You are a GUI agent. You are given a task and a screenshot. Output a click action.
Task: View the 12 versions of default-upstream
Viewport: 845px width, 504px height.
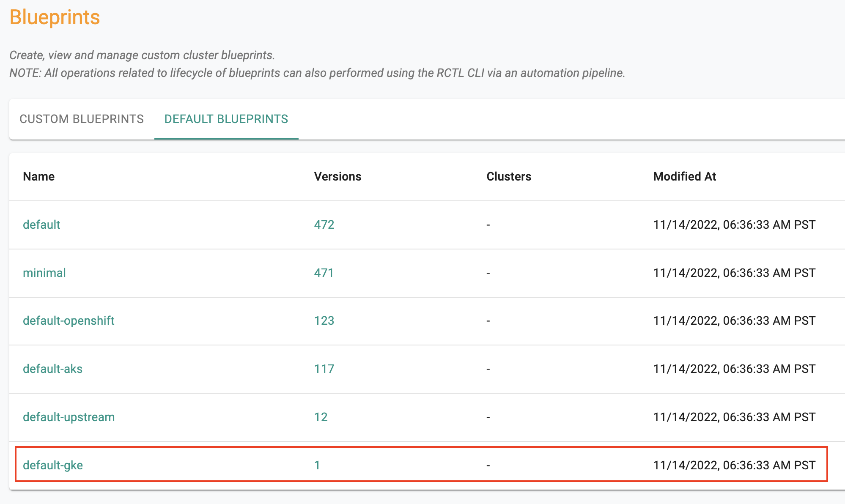[321, 417]
